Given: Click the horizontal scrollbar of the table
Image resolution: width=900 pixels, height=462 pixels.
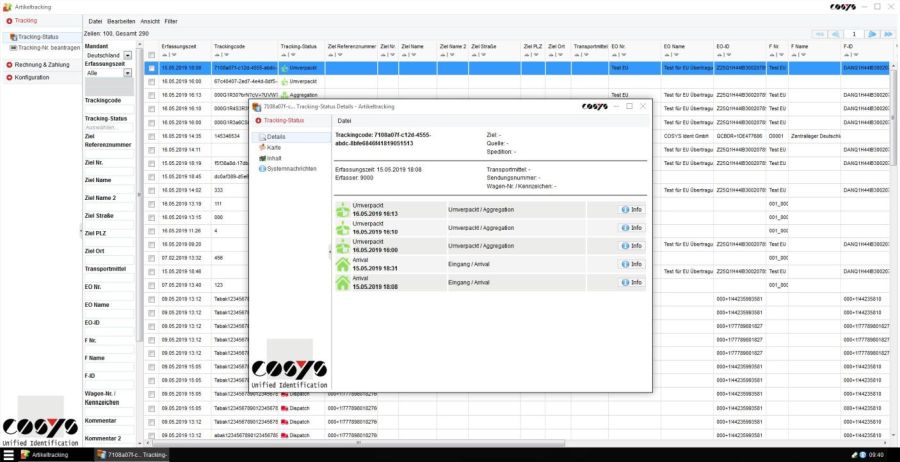Looking at the screenshot, I should tap(359, 443).
